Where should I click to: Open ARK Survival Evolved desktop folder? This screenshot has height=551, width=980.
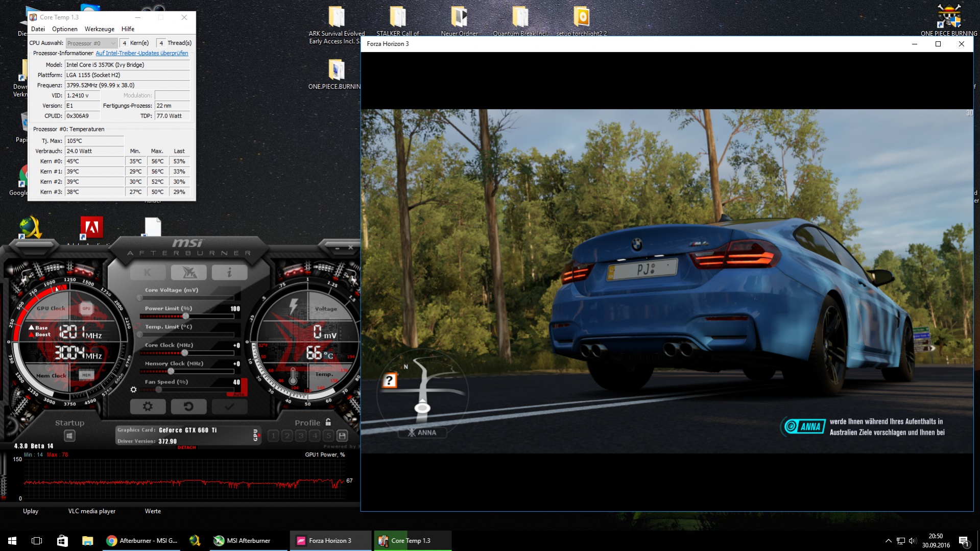point(337,26)
